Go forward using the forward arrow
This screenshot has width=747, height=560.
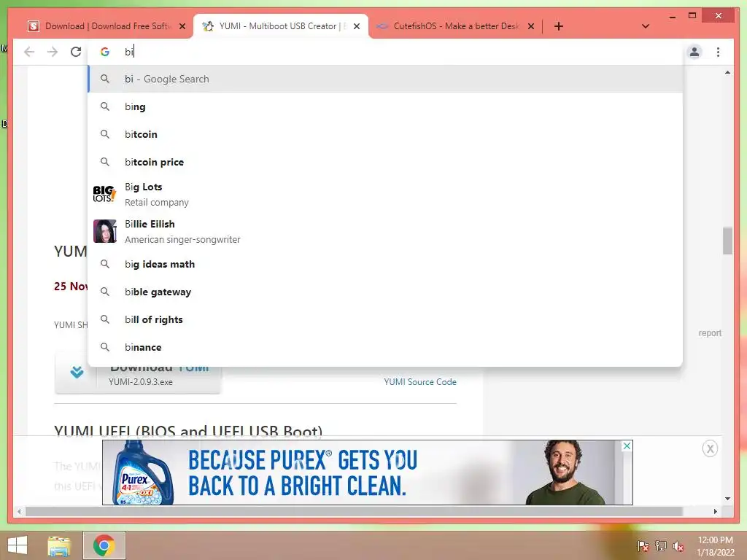tap(53, 52)
